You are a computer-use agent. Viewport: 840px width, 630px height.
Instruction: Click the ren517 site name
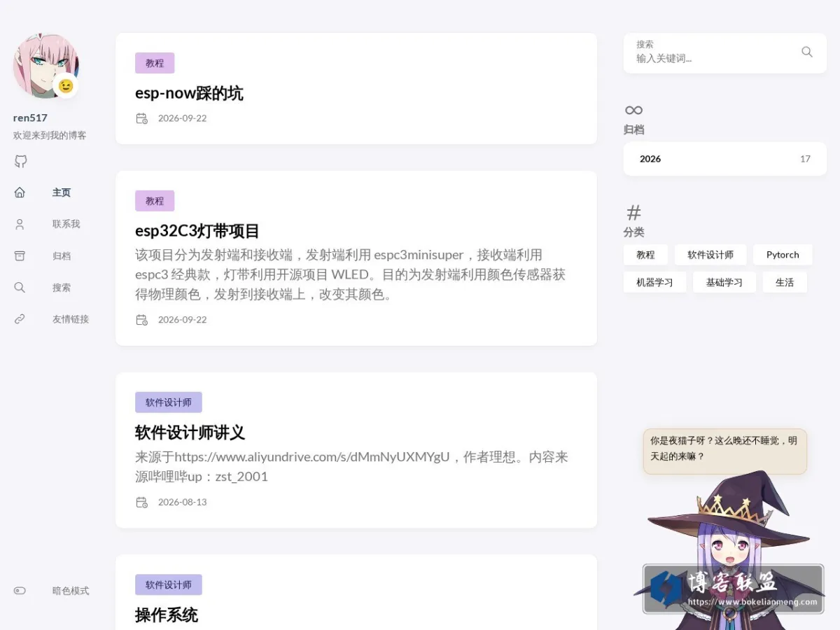tap(30, 118)
